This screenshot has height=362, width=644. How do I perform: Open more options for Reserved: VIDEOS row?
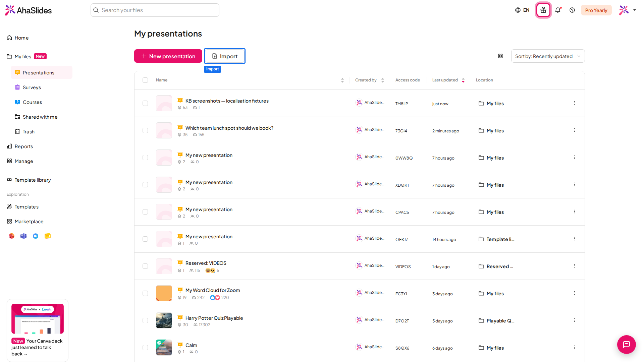[x=575, y=266]
